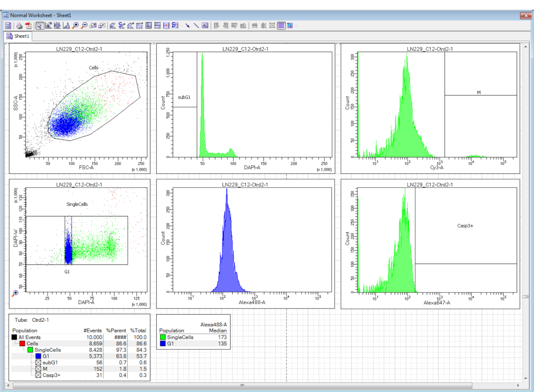Click the crossed box beside M population

38,368
